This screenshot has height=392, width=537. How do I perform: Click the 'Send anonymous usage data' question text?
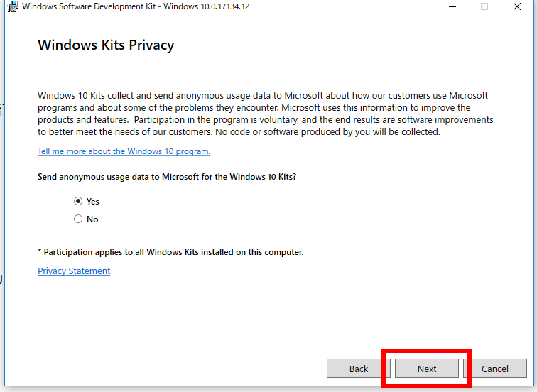tap(167, 177)
